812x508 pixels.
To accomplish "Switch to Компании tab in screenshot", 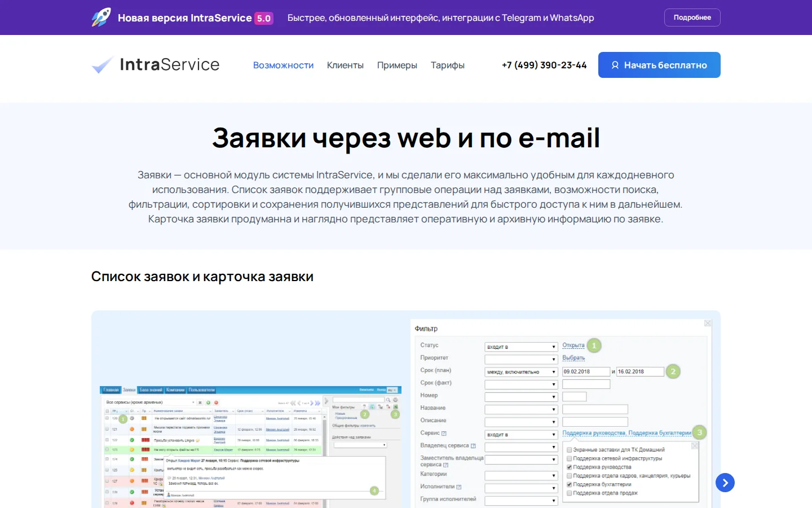I will point(175,390).
